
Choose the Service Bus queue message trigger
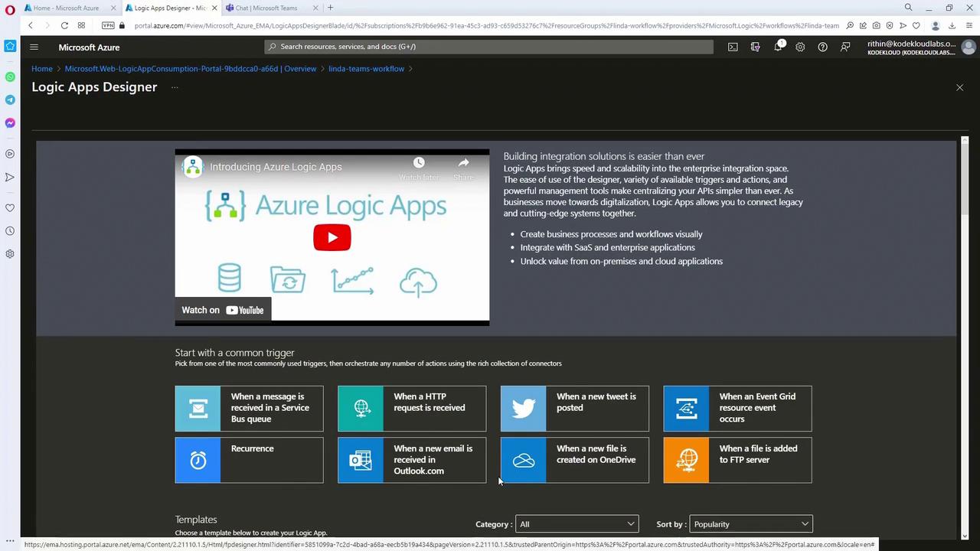pos(249,409)
